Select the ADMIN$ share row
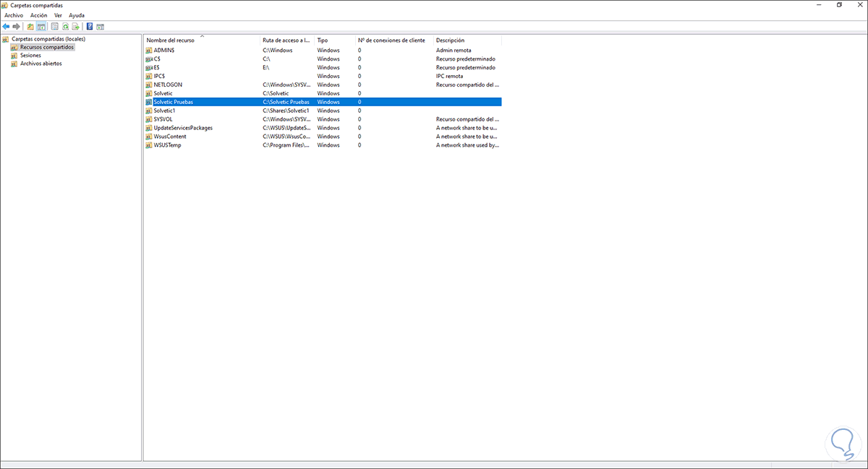This screenshot has height=469, width=868. 164,50
